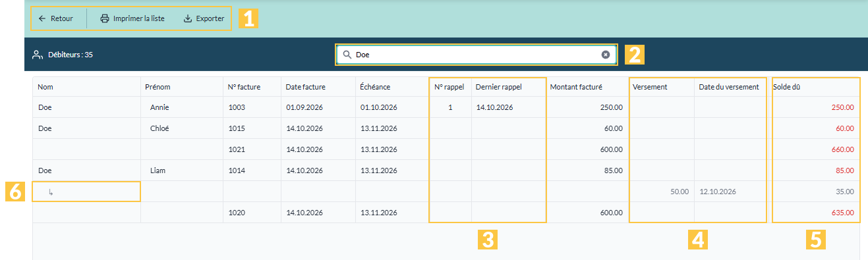The height and width of the screenshot is (260, 868).
Task: Sort by the Nom column header
Action: [45, 87]
